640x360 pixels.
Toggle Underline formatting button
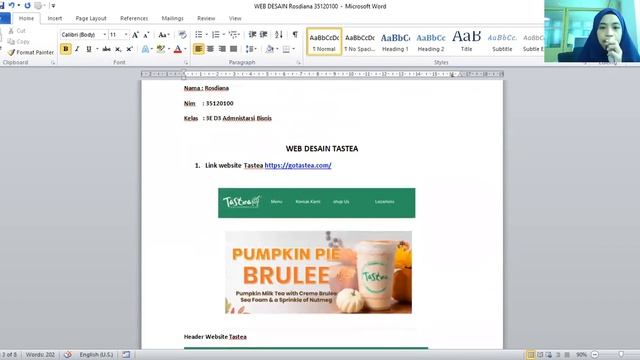coord(89,49)
